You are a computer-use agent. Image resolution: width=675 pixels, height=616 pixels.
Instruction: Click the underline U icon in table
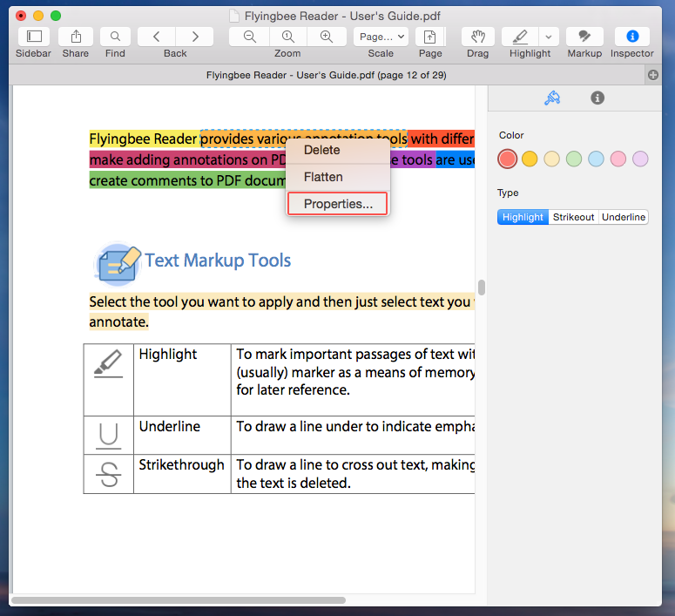(109, 436)
